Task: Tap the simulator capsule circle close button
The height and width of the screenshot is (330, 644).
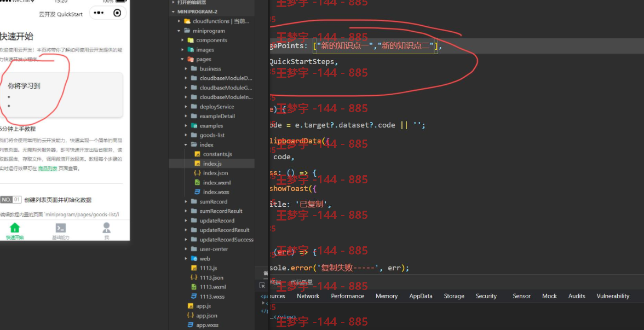Action: pos(117,13)
